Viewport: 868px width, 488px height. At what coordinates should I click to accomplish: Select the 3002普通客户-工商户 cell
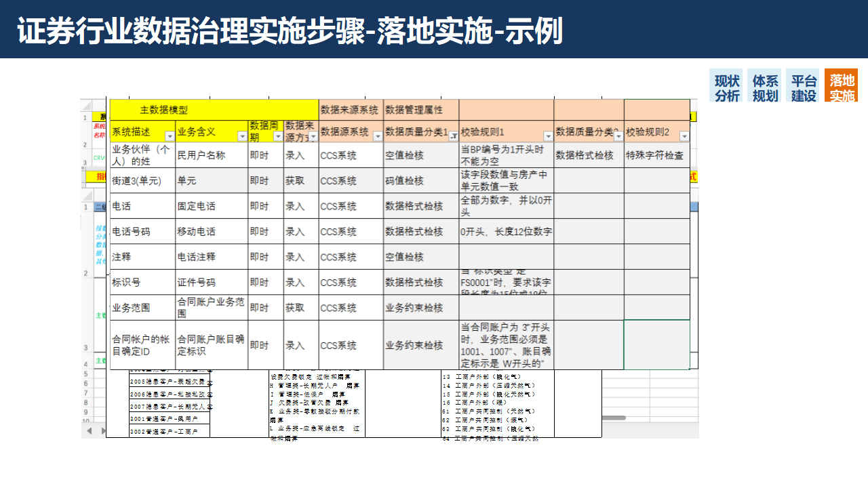click(x=169, y=431)
